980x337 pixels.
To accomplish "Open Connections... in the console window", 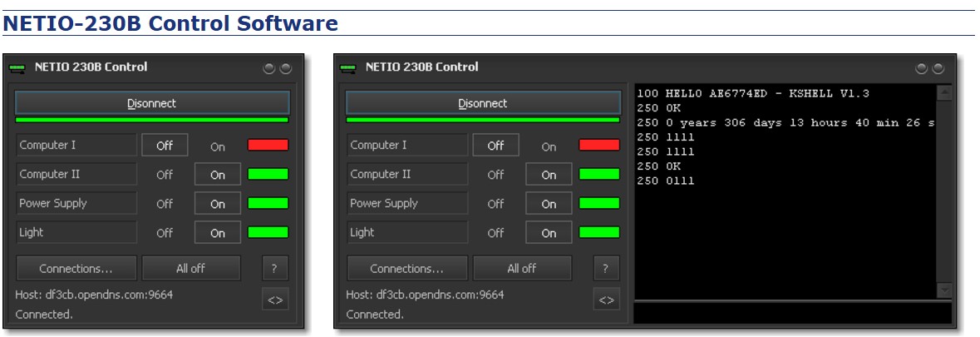I will (406, 268).
